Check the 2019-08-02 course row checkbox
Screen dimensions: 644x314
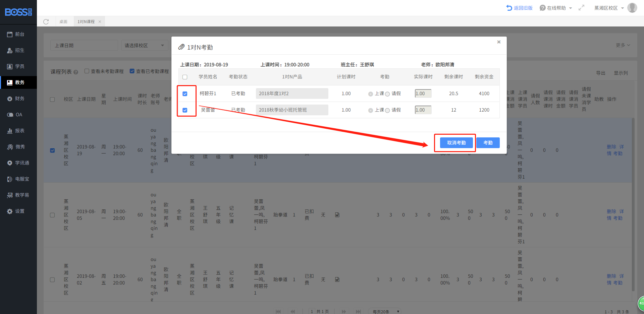coord(52,280)
